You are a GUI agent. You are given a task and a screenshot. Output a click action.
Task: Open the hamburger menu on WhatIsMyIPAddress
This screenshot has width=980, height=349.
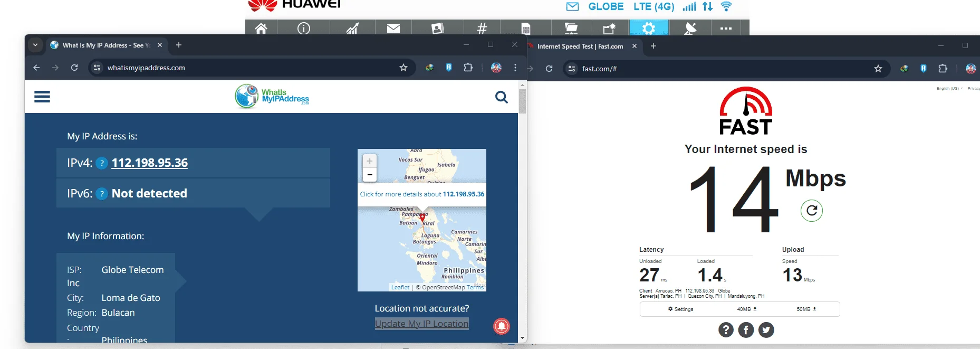point(42,97)
